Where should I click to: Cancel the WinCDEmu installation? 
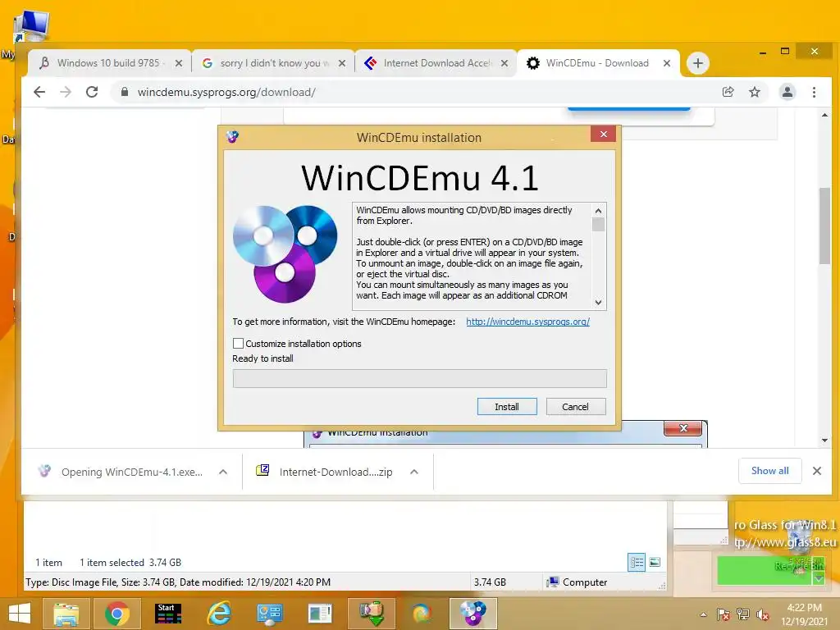click(x=575, y=407)
